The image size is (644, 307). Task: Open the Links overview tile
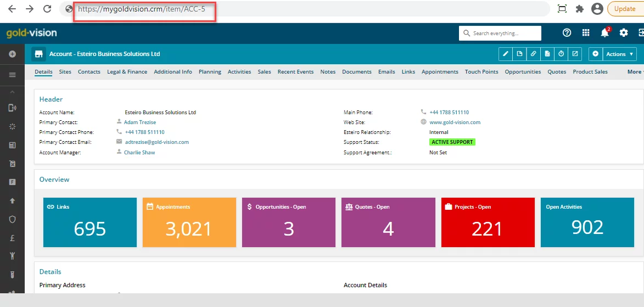pos(90,222)
